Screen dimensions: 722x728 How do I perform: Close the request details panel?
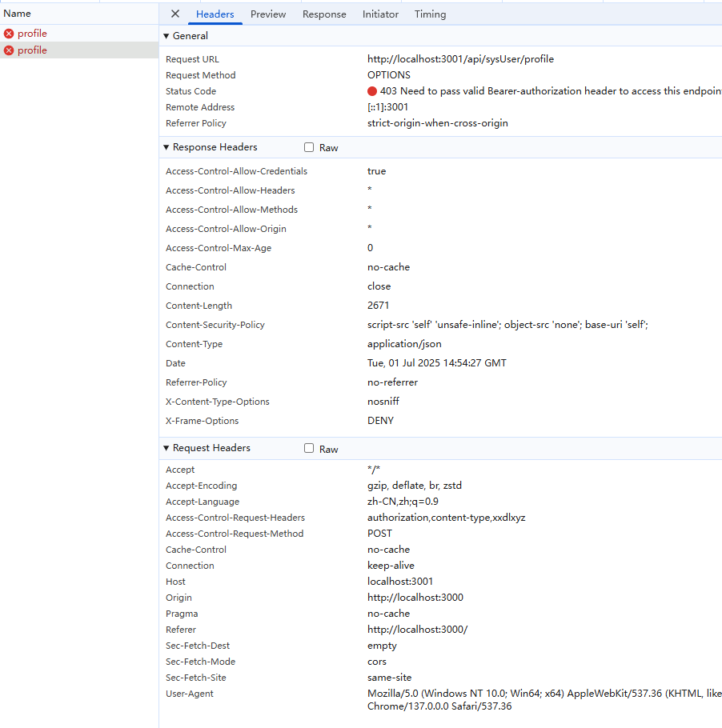(x=175, y=14)
